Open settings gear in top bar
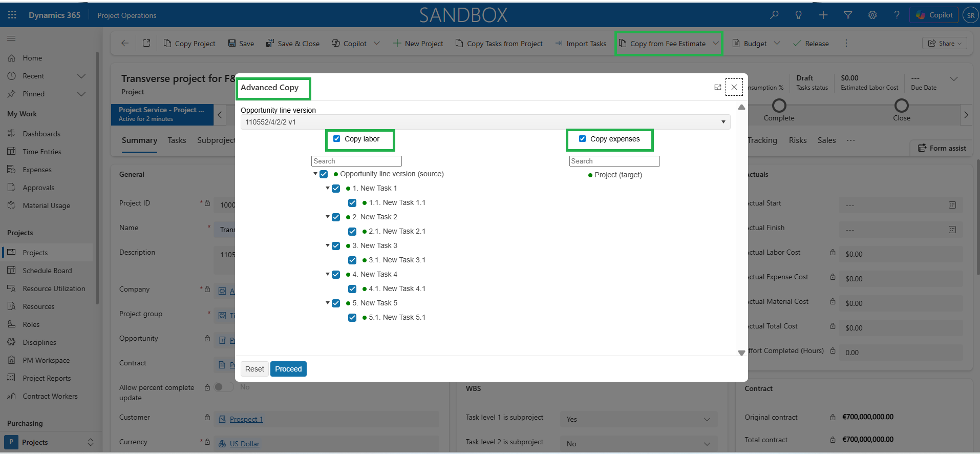Screen dimensions: 980x454 [872, 15]
